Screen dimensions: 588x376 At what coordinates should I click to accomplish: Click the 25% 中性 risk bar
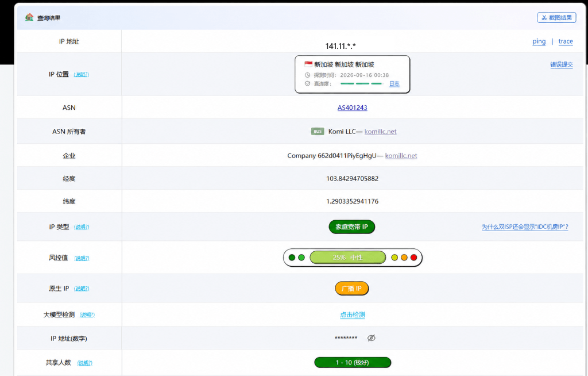coord(347,258)
